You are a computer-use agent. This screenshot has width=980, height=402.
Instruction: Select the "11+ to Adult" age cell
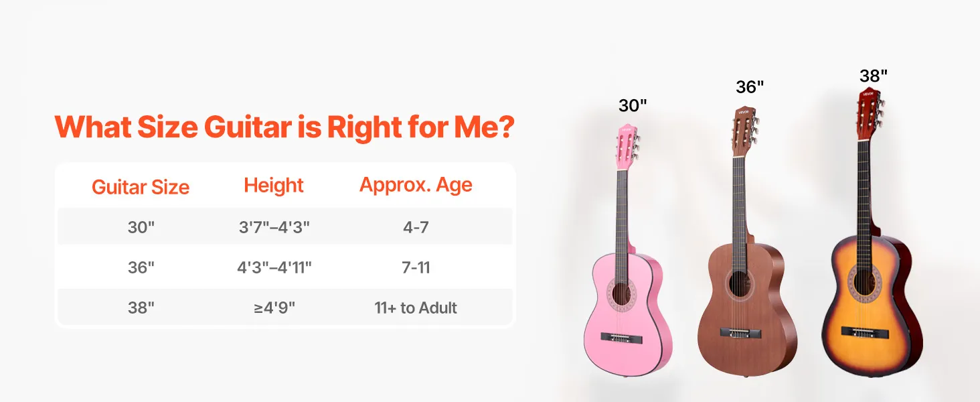click(416, 308)
